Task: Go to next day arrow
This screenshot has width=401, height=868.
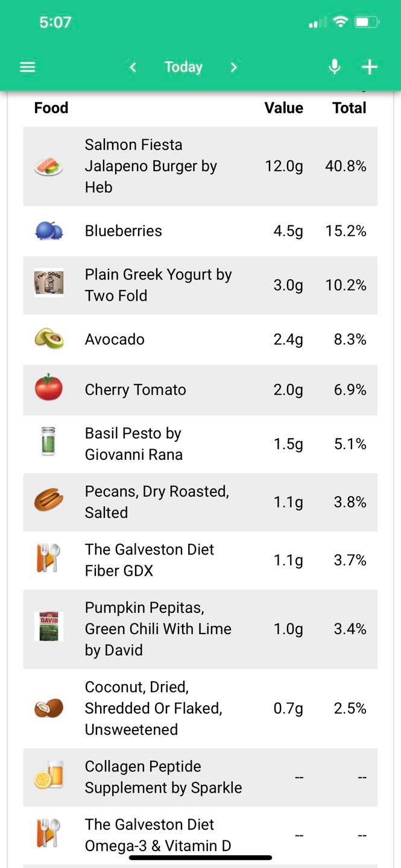Action: pyautogui.click(x=233, y=67)
